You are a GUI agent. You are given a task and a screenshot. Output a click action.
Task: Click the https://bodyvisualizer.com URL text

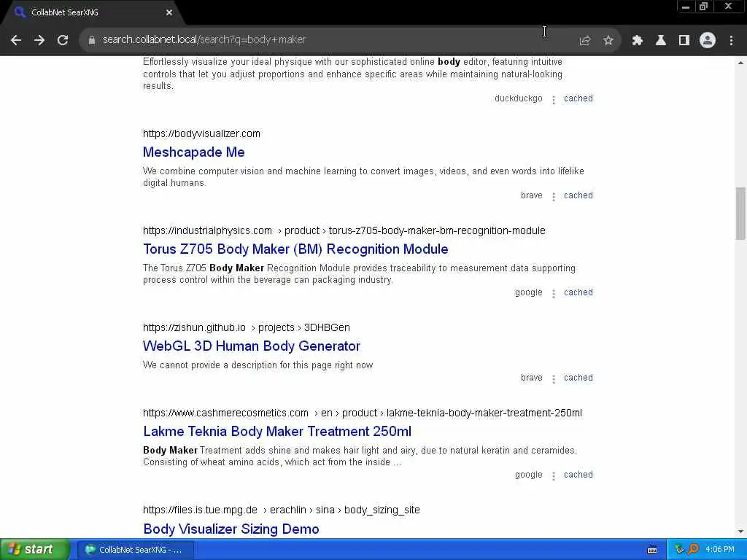click(x=201, y=134)
